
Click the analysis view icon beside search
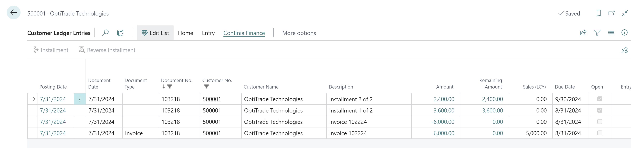[x=120, y=33]
